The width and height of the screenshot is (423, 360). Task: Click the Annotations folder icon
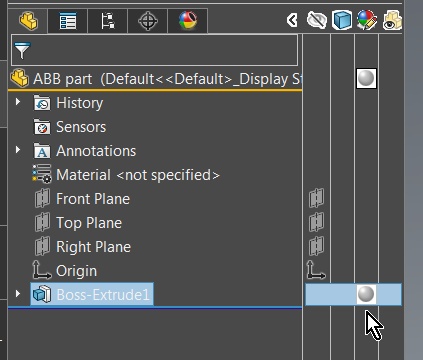[42, 151]
